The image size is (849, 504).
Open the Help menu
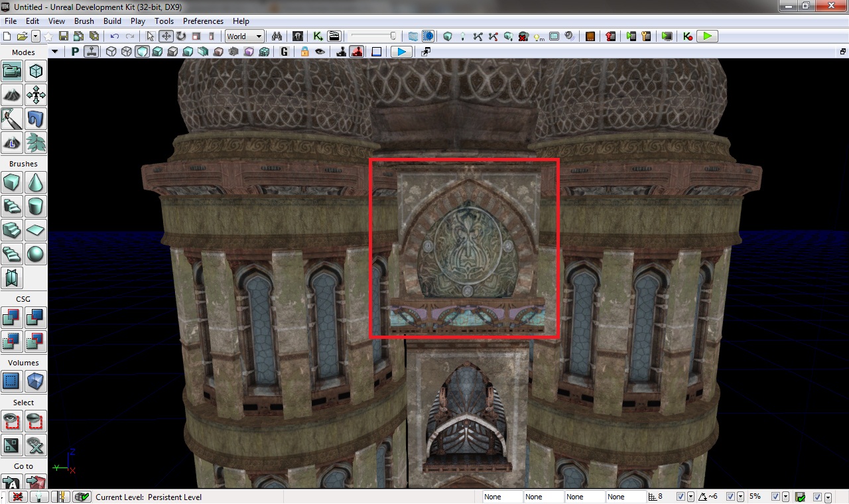click(x=241, y=21)
